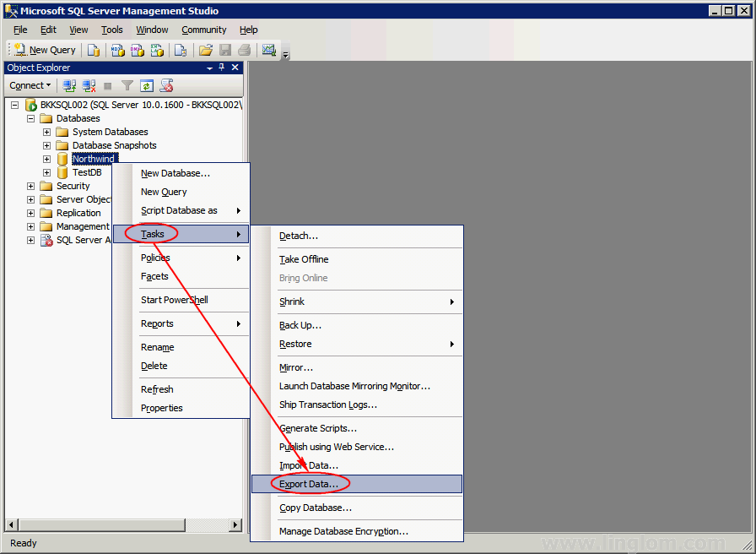Expand the Server Objects folder node
756x554 pixels.
31,199
